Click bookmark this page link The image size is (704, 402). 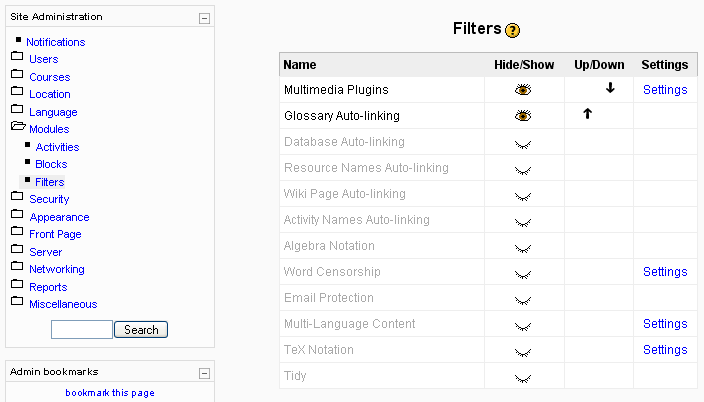[110, 393]
